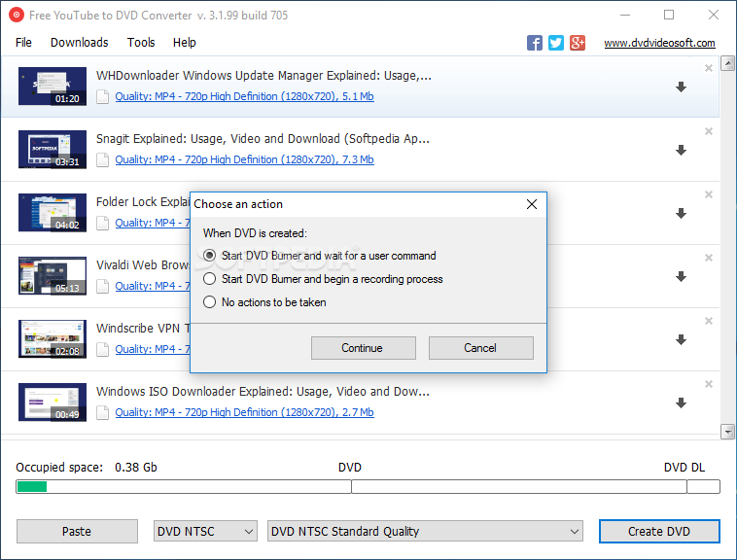
Task: Open Windows ISO Downloader quality link 2.7 Mb
Action: click(x=244, y=412)
